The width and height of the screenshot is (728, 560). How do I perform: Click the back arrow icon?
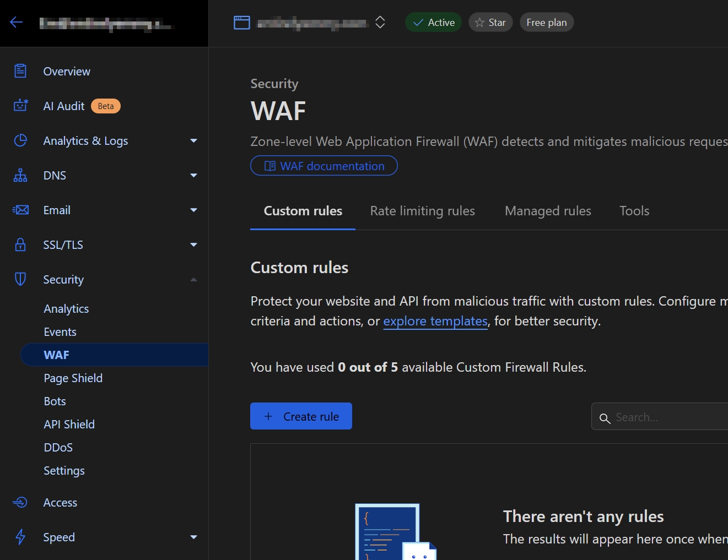17,22
